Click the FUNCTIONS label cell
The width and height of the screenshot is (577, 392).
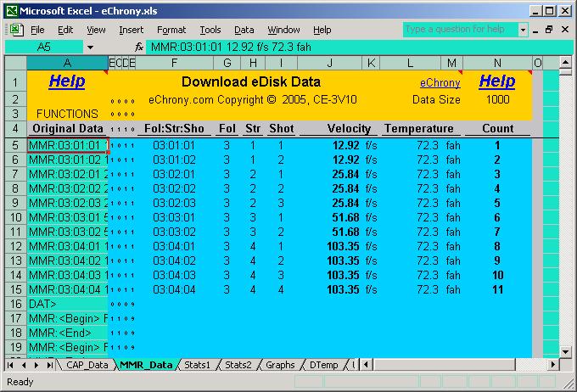coord(67,114)
